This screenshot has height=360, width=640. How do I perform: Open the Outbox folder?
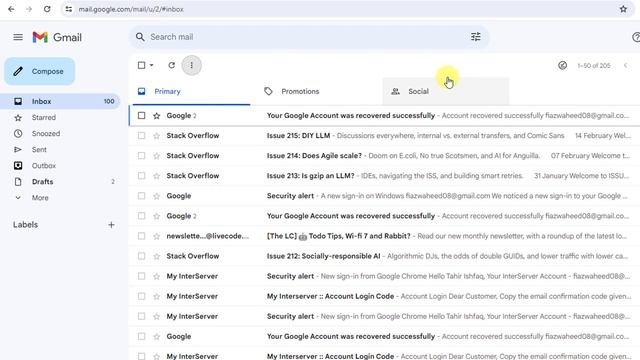coord(61,166)
